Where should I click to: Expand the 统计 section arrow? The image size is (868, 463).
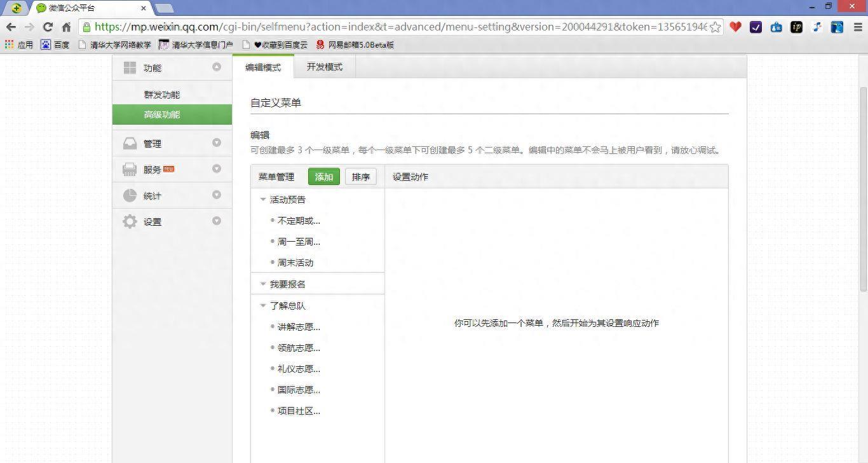tap(217, 195)
